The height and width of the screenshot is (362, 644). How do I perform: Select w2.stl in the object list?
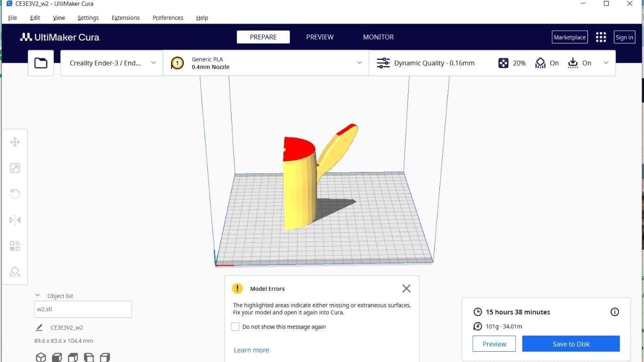(83, 310)
